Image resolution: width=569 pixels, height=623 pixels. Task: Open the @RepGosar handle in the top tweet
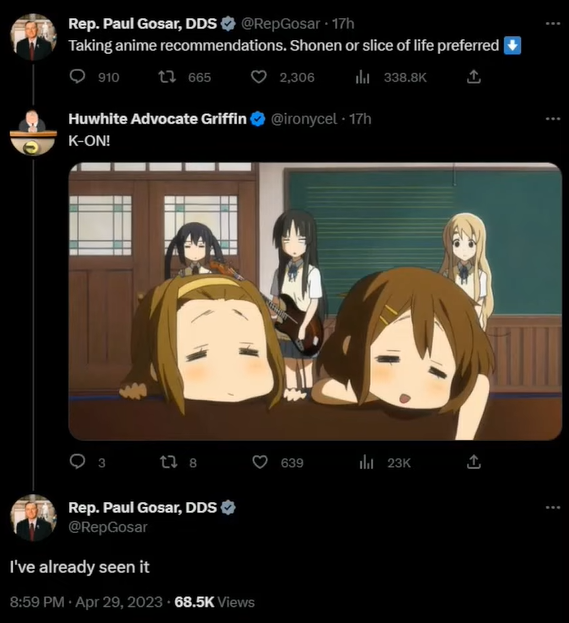point(280,24)
